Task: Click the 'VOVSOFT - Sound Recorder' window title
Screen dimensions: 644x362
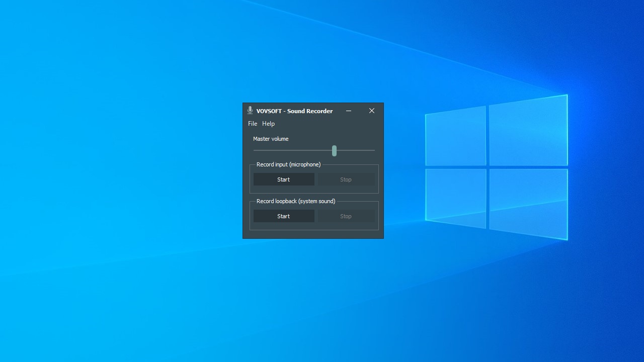Action: (x=294, y=111)
